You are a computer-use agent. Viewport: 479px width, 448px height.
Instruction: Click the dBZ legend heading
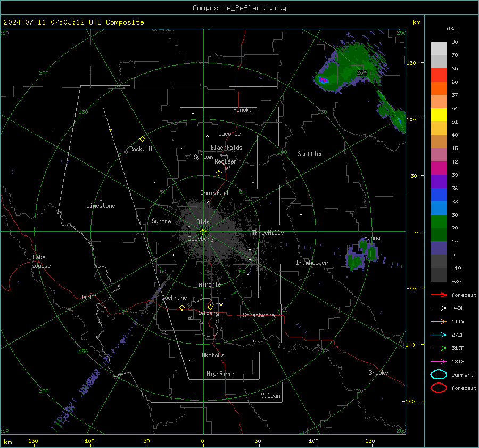451,28
